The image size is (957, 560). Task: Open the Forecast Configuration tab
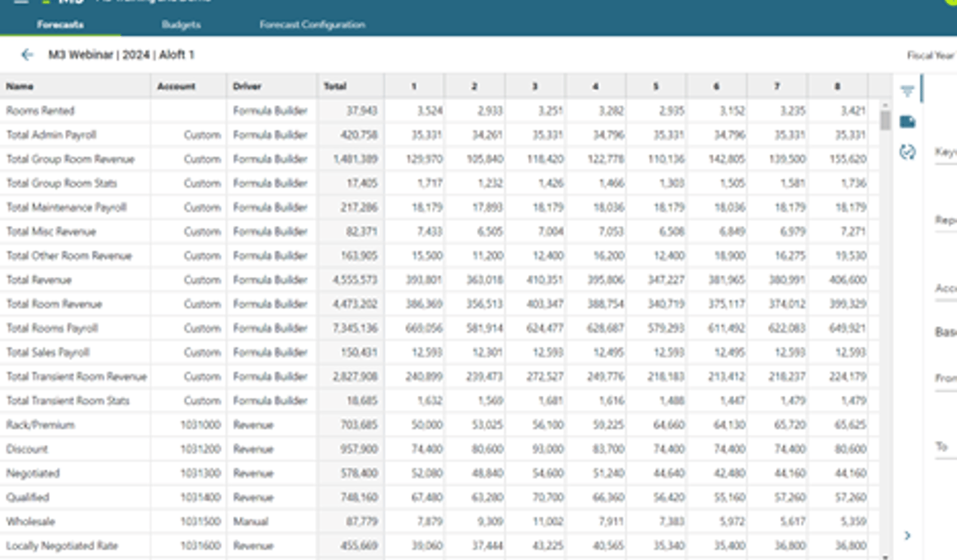[x=312, y=25]
